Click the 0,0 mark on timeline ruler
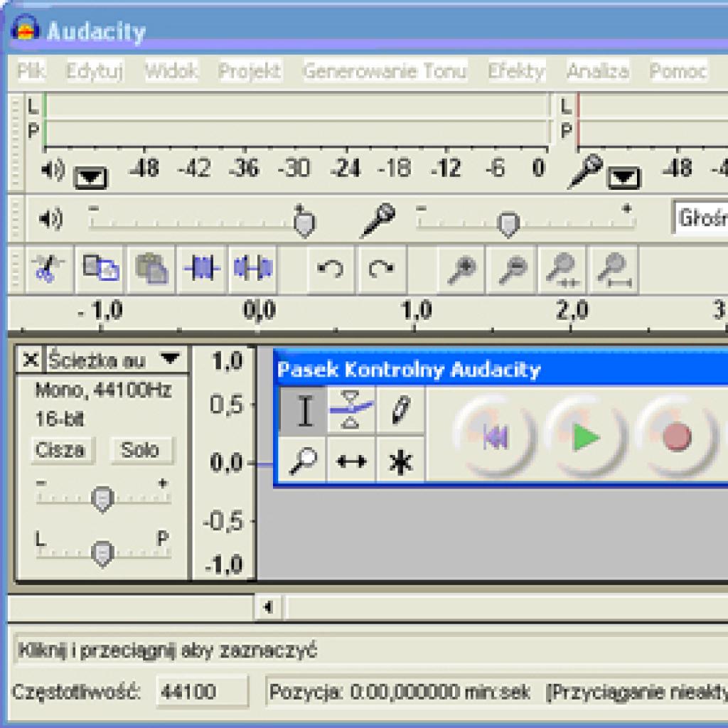This screenshot has height=728, width=728. coord(259,310)
